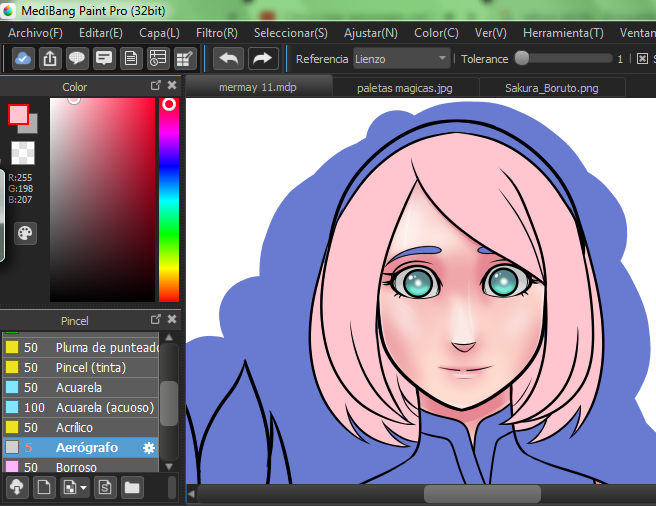Click the R:255 color value text
This screenshot has width=656, height=506.
20,177
